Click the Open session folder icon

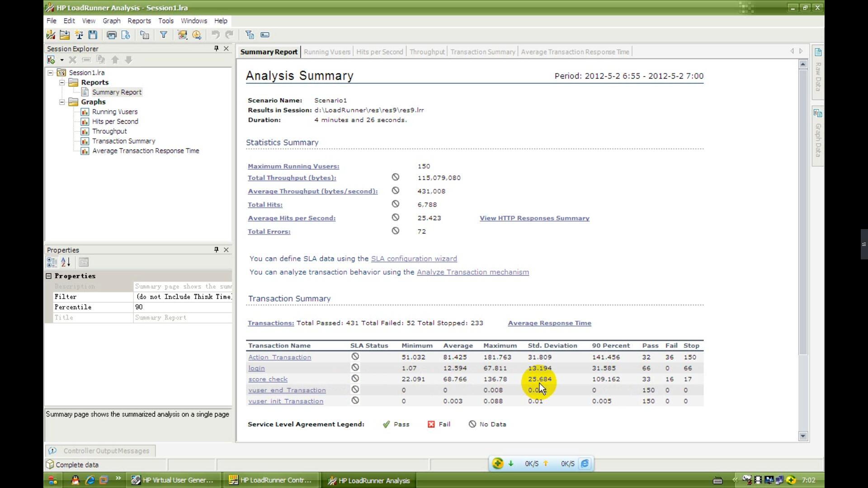65,35
